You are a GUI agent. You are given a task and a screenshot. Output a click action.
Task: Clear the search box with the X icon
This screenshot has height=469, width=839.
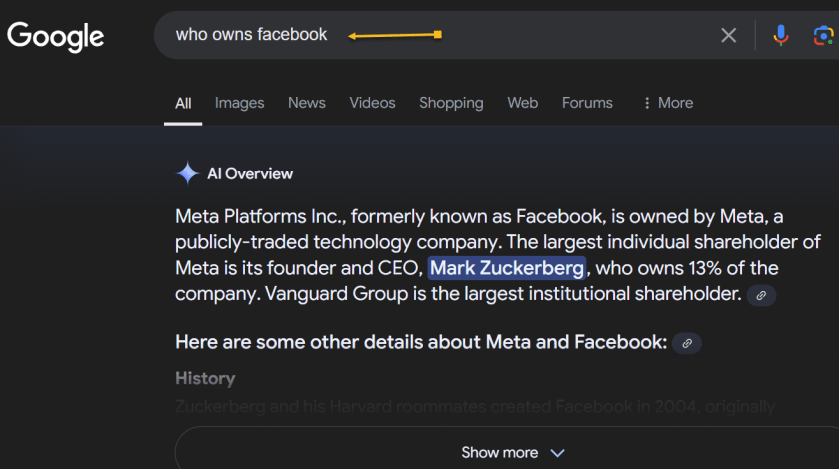click(728, 36)
